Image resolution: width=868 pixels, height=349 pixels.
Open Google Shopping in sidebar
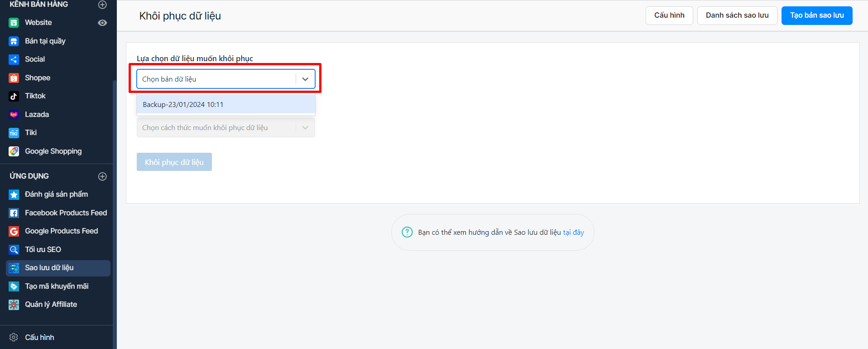[53, 151]
